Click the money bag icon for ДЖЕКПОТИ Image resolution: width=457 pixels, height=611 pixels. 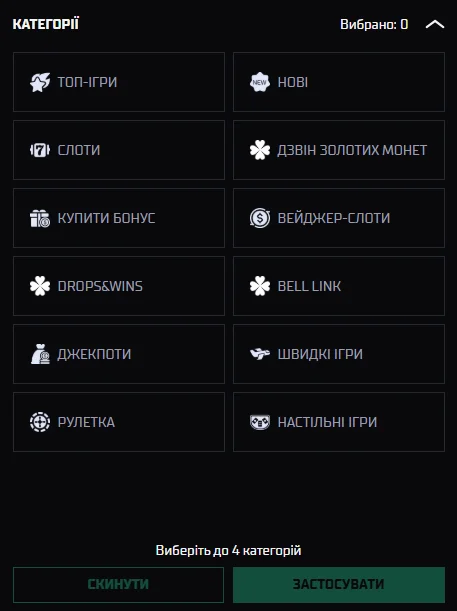click(40, 354)
